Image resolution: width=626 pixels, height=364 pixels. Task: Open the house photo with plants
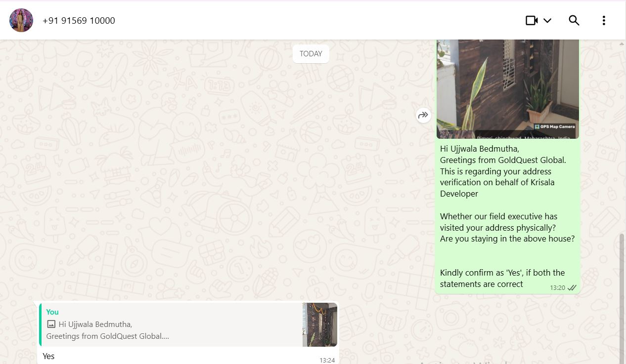coord(508,89)
